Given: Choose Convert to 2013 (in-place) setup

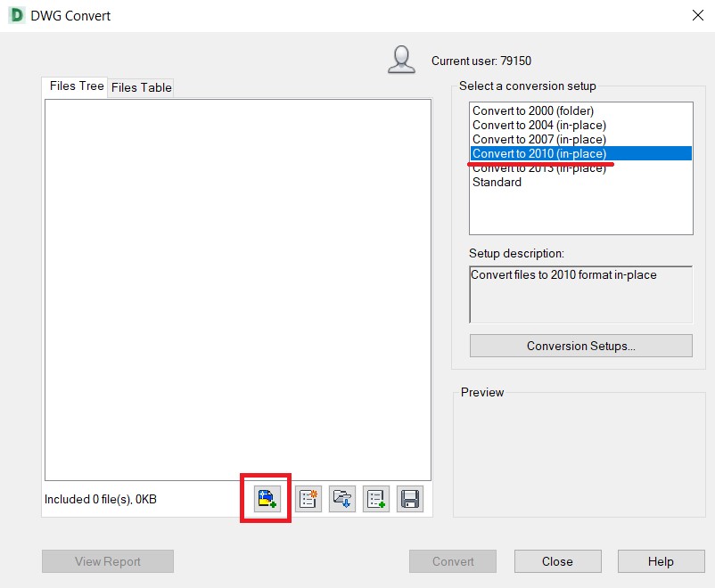Looking at the screenshot, I should (x=538, y=168).
